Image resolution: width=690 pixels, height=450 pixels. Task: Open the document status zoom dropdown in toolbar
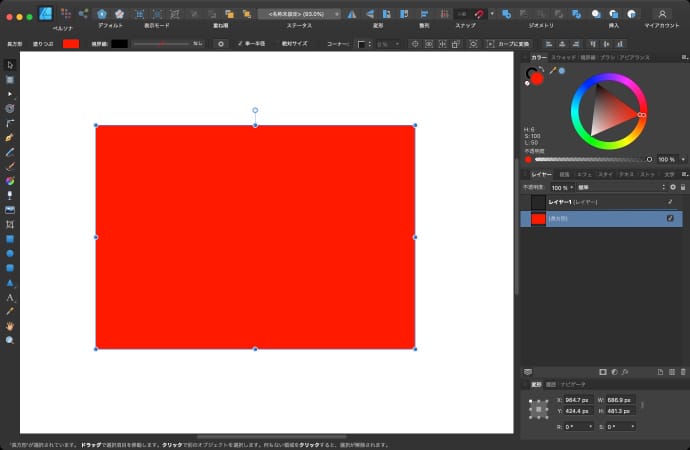tap(298, 14)
